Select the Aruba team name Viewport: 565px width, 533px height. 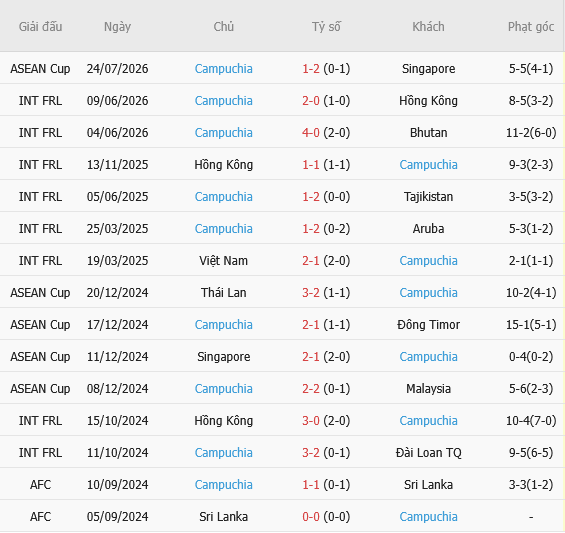(x=428, y=229)
